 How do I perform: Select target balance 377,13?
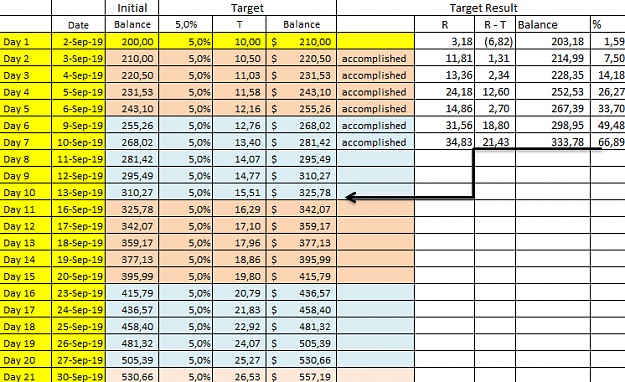pos(301,242)
